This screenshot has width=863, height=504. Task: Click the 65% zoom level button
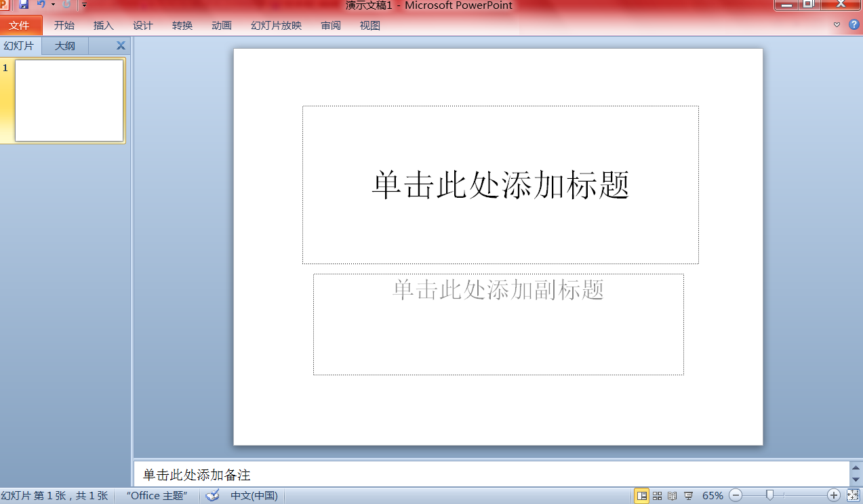click(x=713, y=496)
